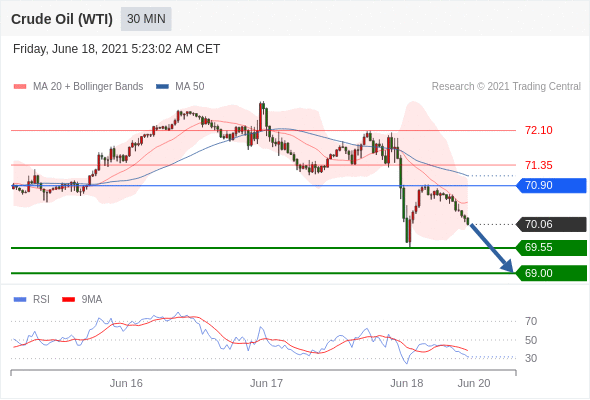This screenshot has height=400, width=590.
Task: Click the MA 20 + Bollinger Bands label
Action: [88, 87]
